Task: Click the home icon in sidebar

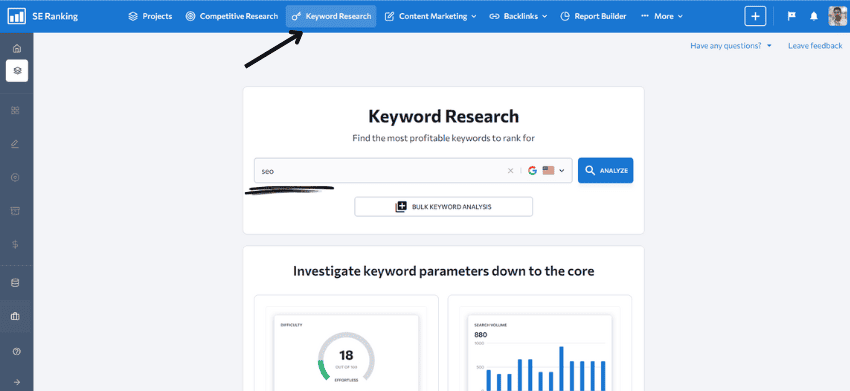Action: pyautogui.click(x=17, y=48)
